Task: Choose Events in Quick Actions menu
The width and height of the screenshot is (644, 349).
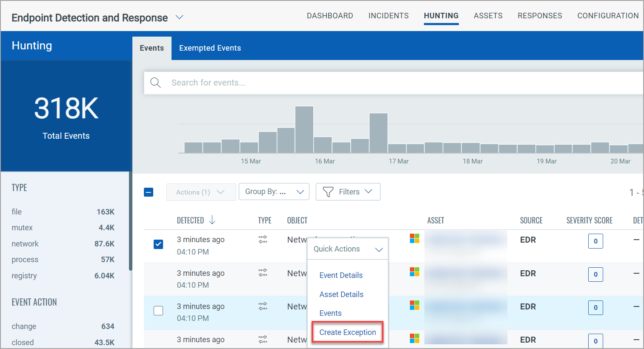Action: coord(331,313)
